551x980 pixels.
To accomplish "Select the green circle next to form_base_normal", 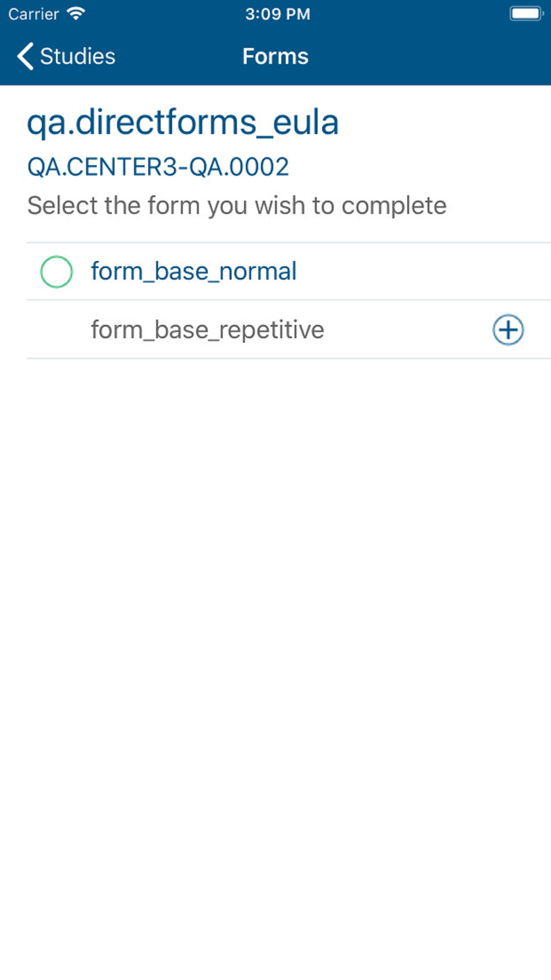I will pyautogui.click(x=56, y=272).
